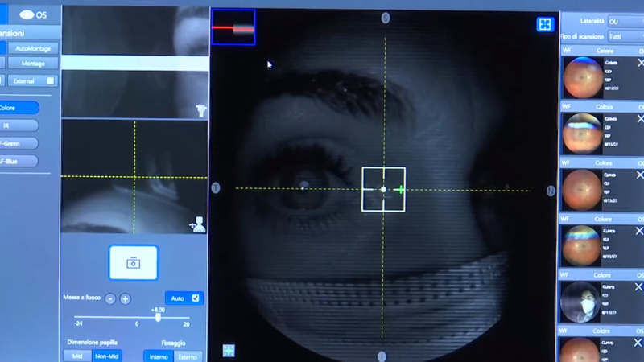This screenshot has height=362, width=644.
Task: Click the small grid icon at viewer bottom left
Action: (x=229, y=351)
